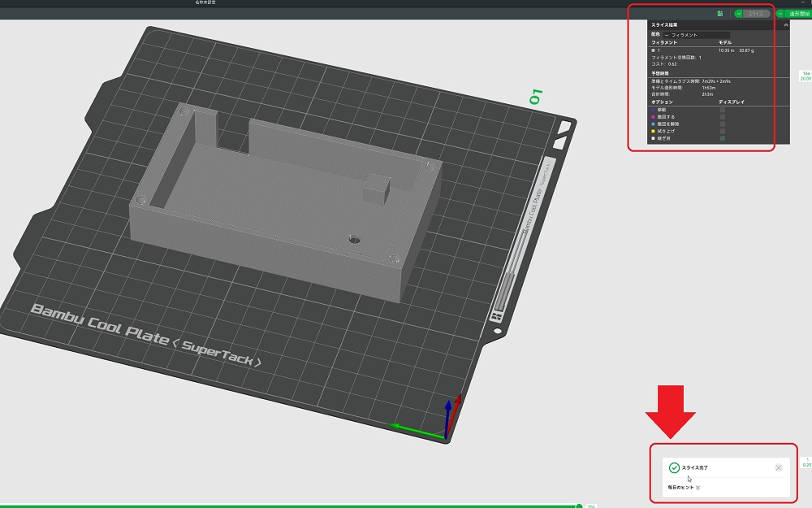The image size is (812, 508).
Task: Enable display checkbox for 移動
Action: tap(723, 110)
